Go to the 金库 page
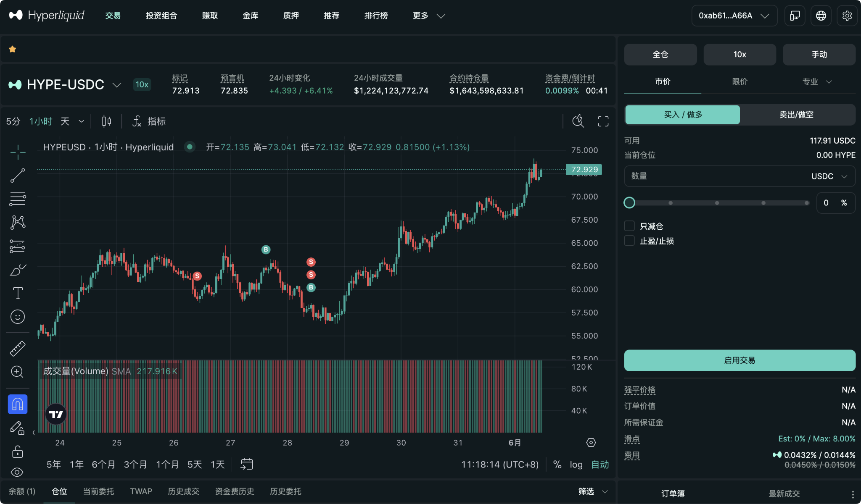Screen dimensions: 861x504 click(x=251, y=16)
